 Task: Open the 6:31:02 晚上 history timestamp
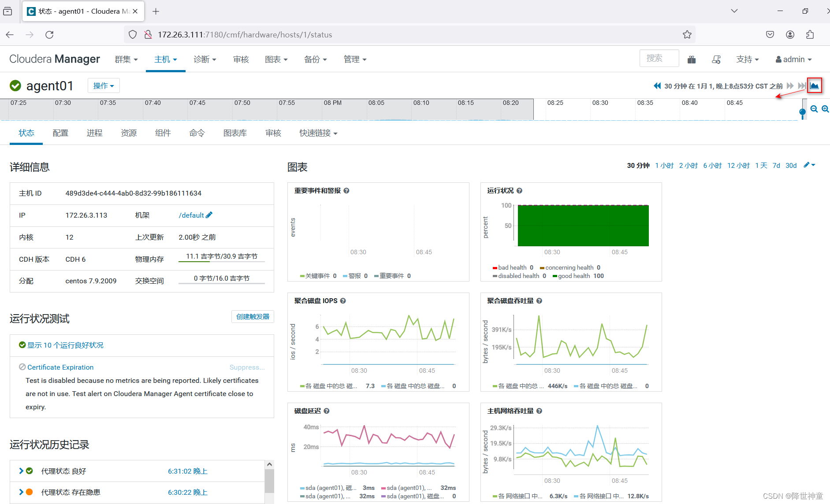(x=187, y=471)
